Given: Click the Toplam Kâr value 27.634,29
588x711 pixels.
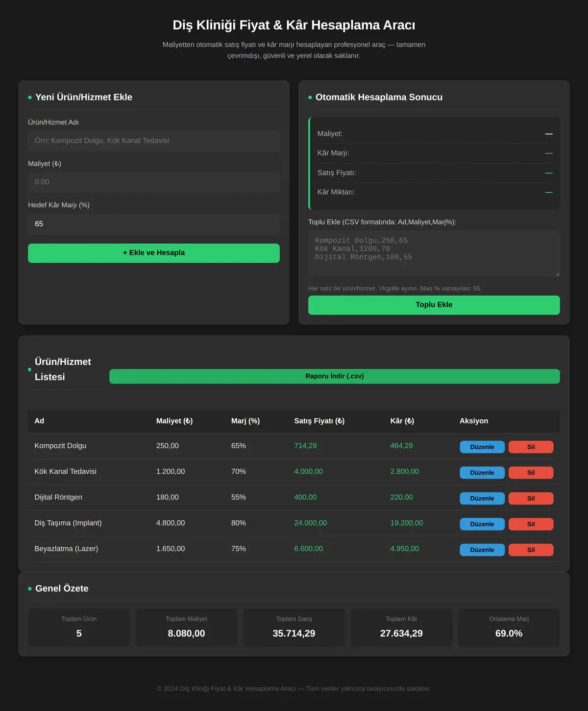Looking at the screenshot, I should click(401, 634).
